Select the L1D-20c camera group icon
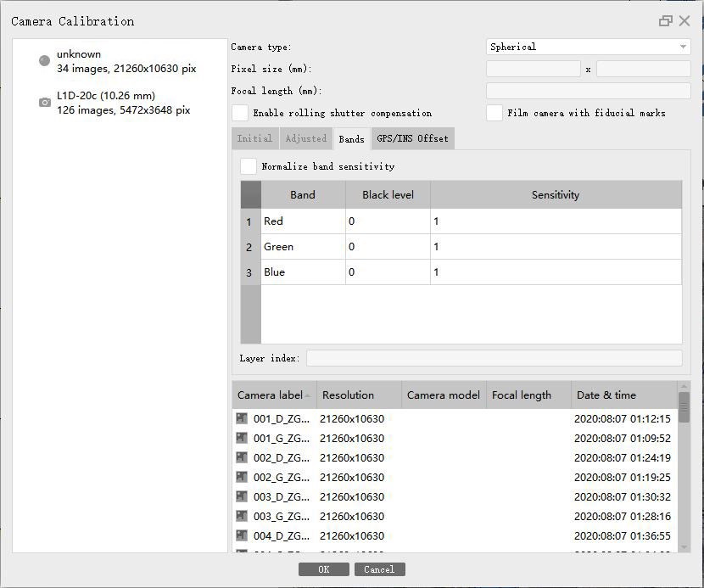The width and height of the screenshot is (704, 588). [44, 103]
